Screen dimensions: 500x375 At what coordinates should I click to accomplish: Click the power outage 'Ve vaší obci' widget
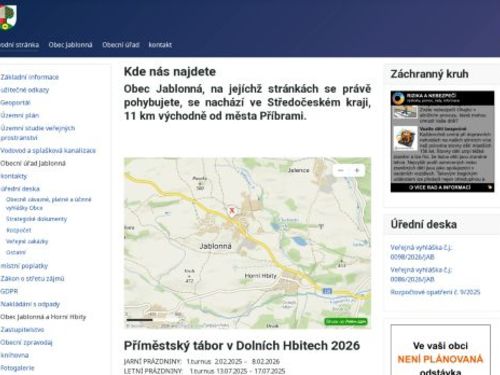441,350
